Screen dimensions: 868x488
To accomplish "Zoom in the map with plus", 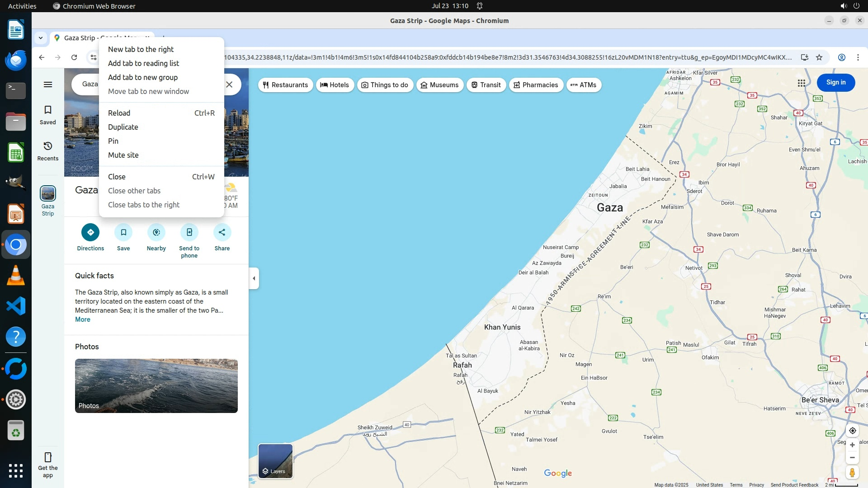I will coord(852,445).
